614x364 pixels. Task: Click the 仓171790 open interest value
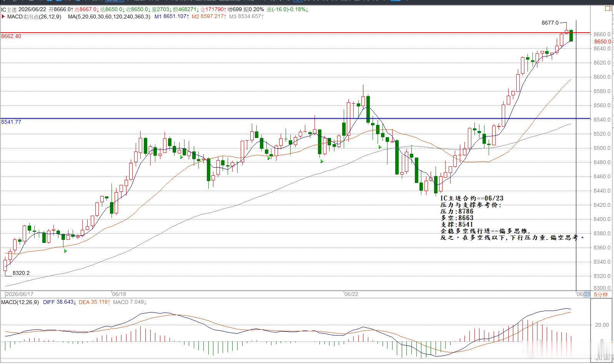(213, 9)
